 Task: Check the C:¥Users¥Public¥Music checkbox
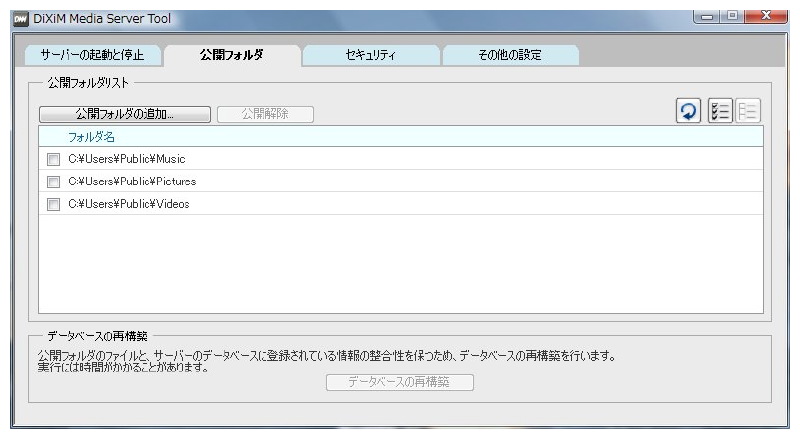(x=53, y=159)
